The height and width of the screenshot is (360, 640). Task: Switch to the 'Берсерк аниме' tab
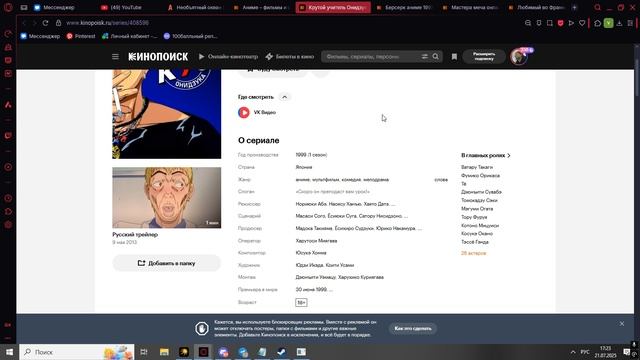pyautogui.click(x=404, y=7)
